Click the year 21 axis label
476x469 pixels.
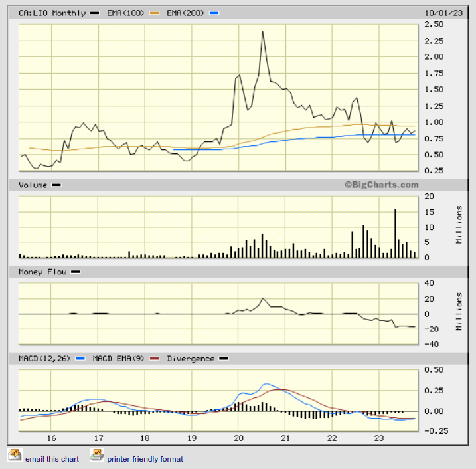pyautogui.click(x=285, y=438)
